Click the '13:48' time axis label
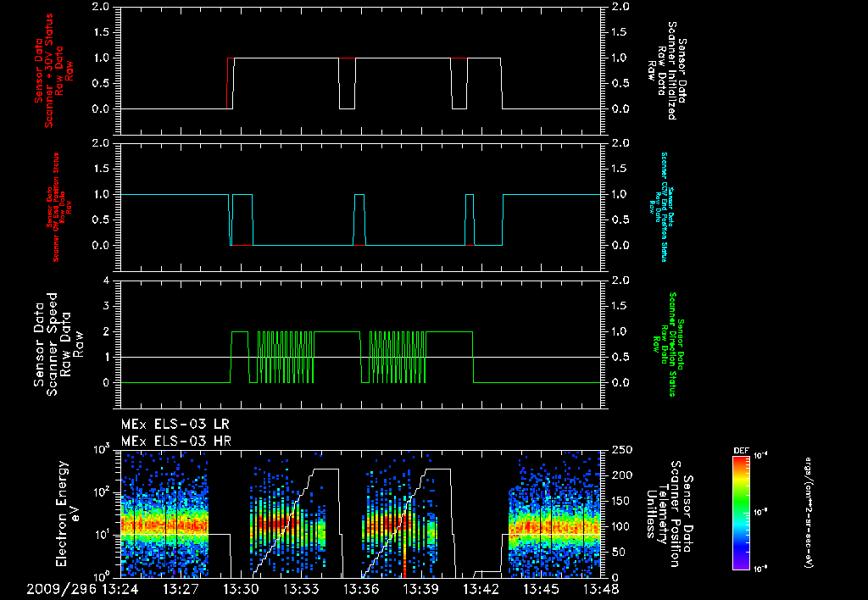 point(601,590)
